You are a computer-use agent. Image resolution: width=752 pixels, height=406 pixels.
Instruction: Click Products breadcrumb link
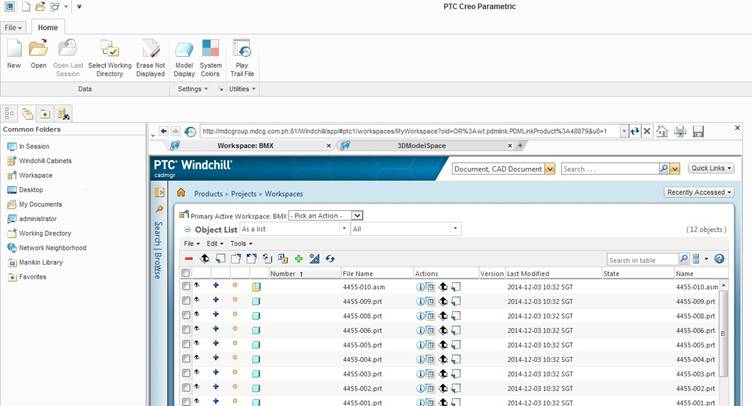[208, 194]
